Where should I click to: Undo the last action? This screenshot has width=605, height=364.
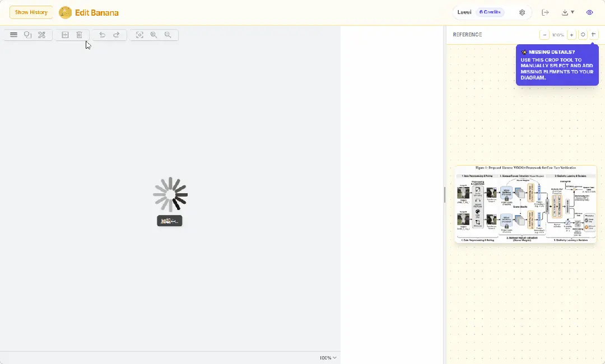[102, 35]
